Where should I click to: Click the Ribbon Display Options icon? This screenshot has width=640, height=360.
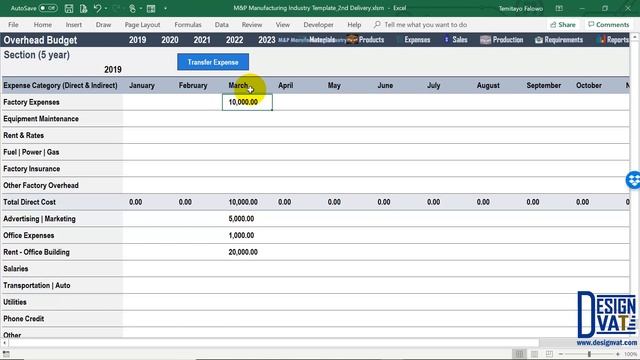tap(559, 8)
